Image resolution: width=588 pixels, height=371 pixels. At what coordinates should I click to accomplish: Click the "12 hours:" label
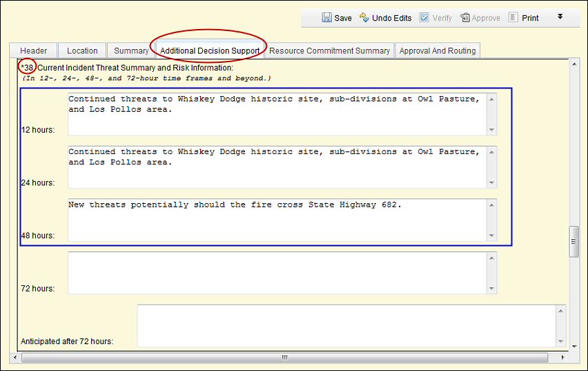(38, 130)
